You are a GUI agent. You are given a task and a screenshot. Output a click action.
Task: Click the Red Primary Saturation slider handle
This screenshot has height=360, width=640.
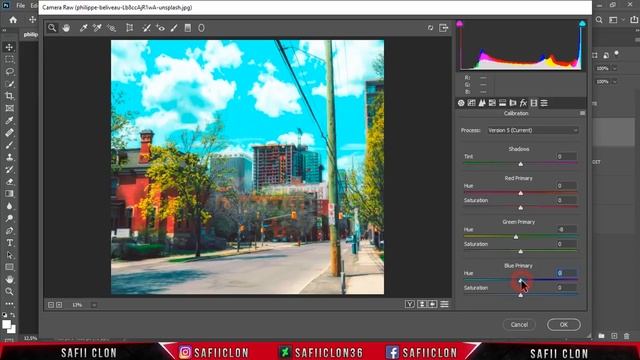coord(520,208)
